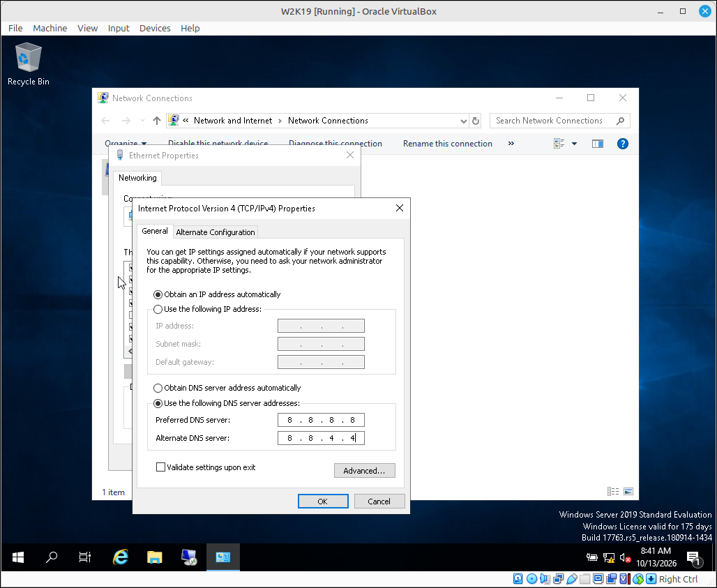The height and width of the screenshot is (588, 717).
Task: Click VirtualBox hard disk activity indicator
Action: (518, 579)
